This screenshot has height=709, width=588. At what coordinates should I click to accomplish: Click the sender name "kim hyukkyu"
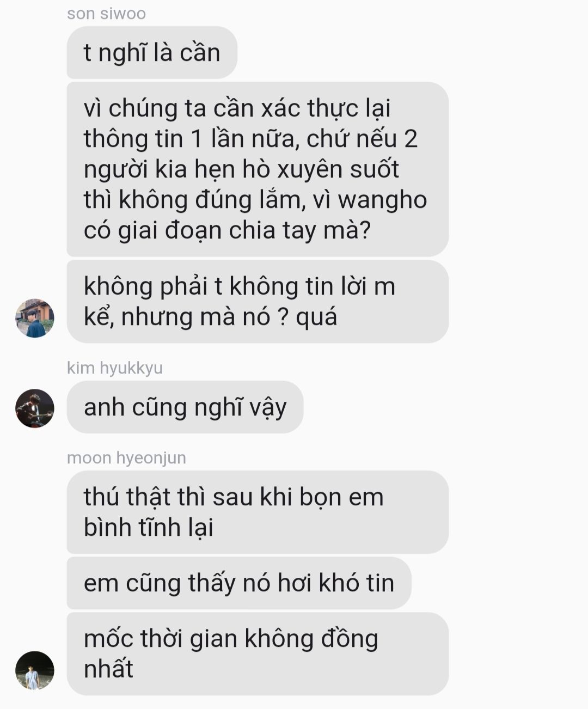(115, 368)
